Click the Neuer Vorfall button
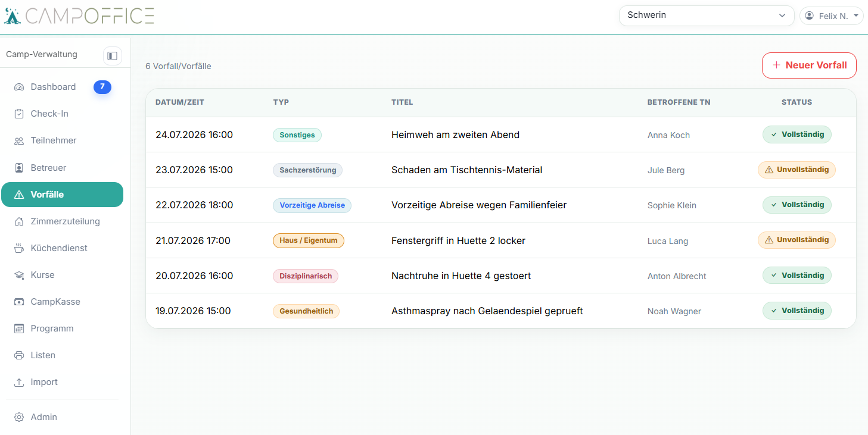The height and width of the screenshot is (435, 868). click(809, 65)
